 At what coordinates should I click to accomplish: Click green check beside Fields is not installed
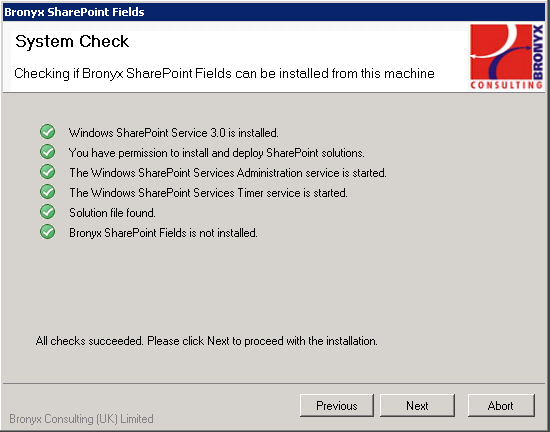click(x=47, y=232)
